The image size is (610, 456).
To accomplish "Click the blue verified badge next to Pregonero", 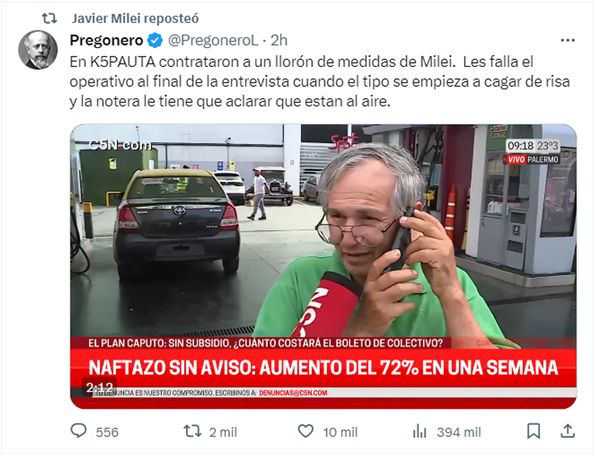I will coord(155,40).
